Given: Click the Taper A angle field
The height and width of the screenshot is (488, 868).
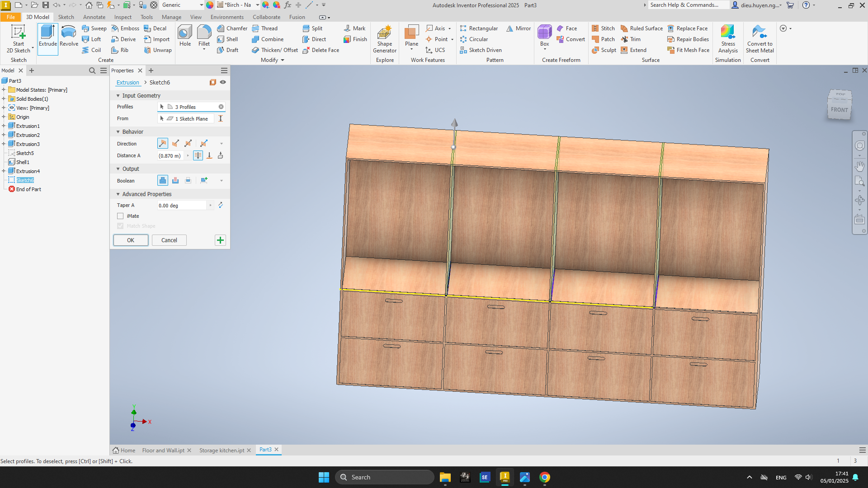Looking at the screenshot, I should click(x=182, y=205).
